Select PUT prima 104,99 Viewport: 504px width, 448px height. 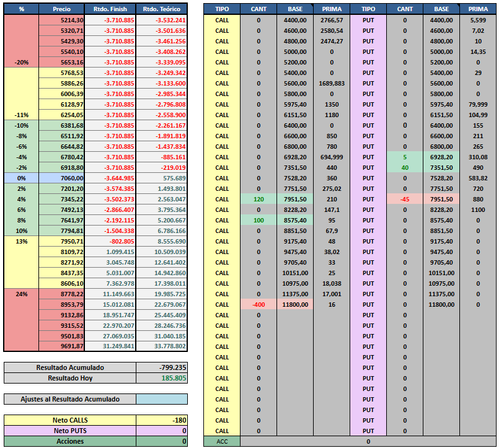(x=478, y=115)
